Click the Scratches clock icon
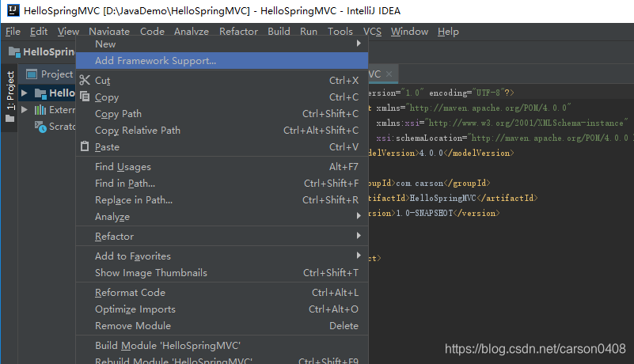 pyautogui.click(x=40, y=127)
